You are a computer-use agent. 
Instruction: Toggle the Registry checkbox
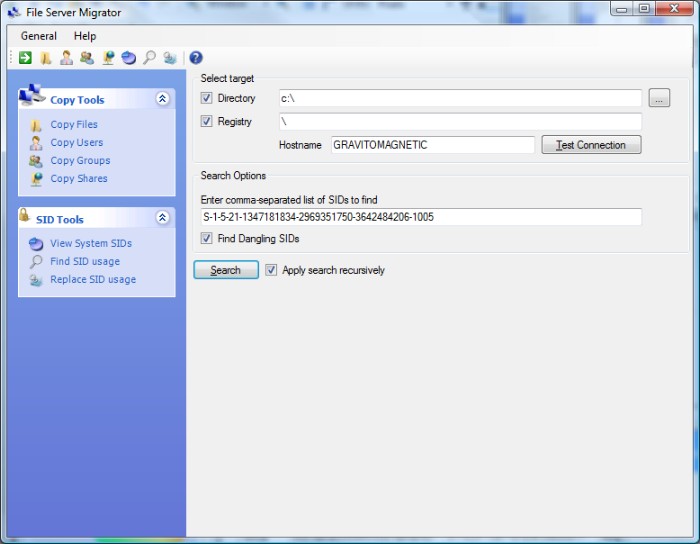point(207,122)
